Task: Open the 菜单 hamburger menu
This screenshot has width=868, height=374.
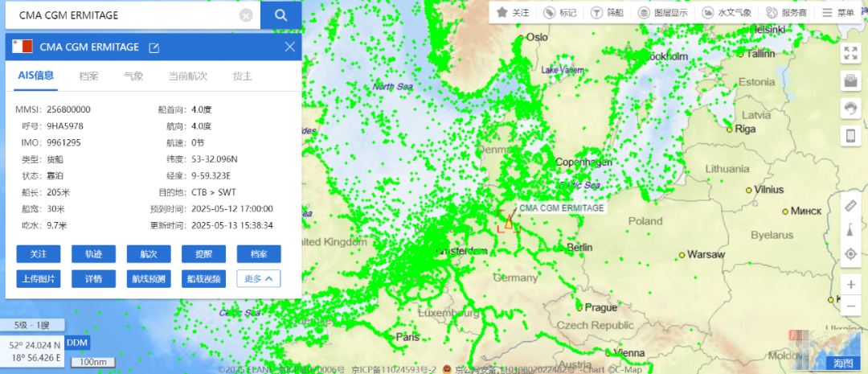Action: pos(838,13)
